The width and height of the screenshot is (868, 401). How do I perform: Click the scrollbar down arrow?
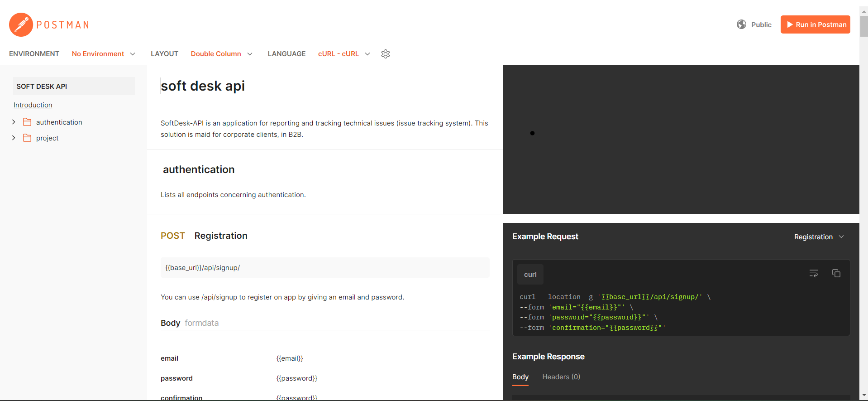point(864,396)
